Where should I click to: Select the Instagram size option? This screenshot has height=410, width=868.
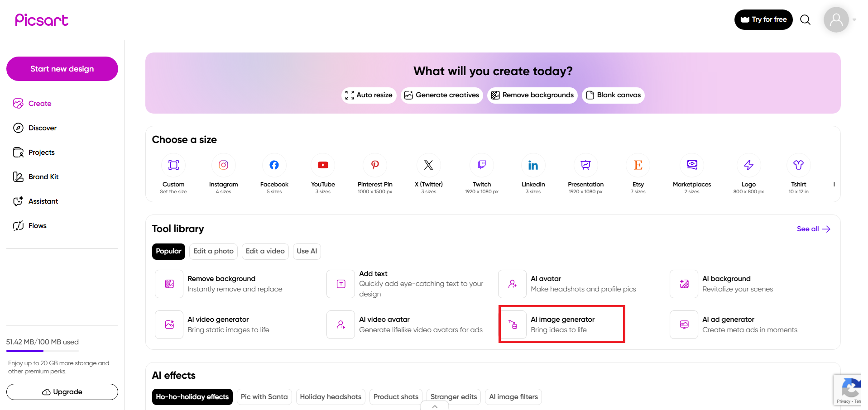[x=223, y=174]
